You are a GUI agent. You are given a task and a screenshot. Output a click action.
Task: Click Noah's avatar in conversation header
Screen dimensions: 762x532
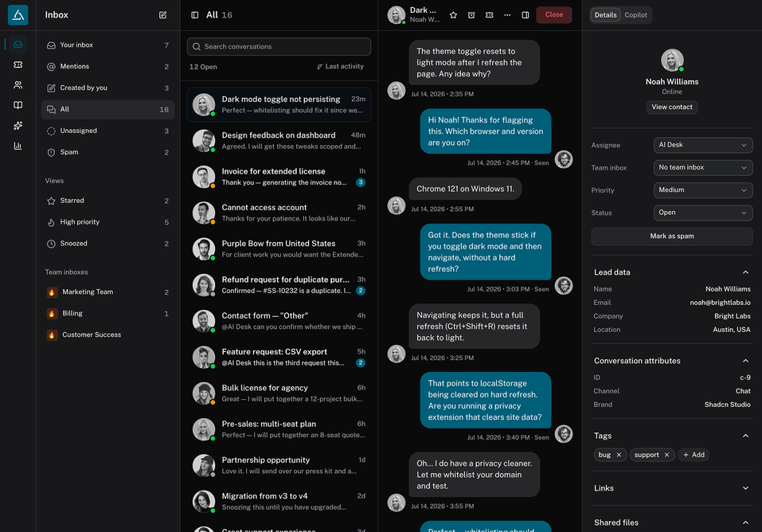click(x=397, y=15)
